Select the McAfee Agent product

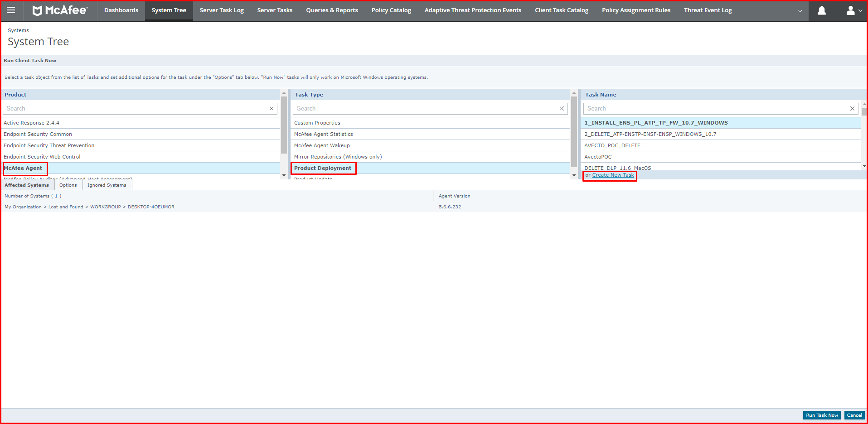point(141,168)
